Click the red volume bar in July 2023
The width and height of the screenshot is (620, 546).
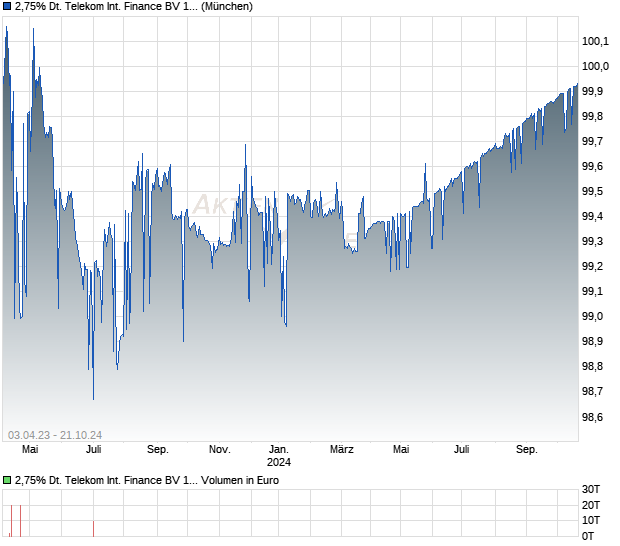[x=93, y=529]
